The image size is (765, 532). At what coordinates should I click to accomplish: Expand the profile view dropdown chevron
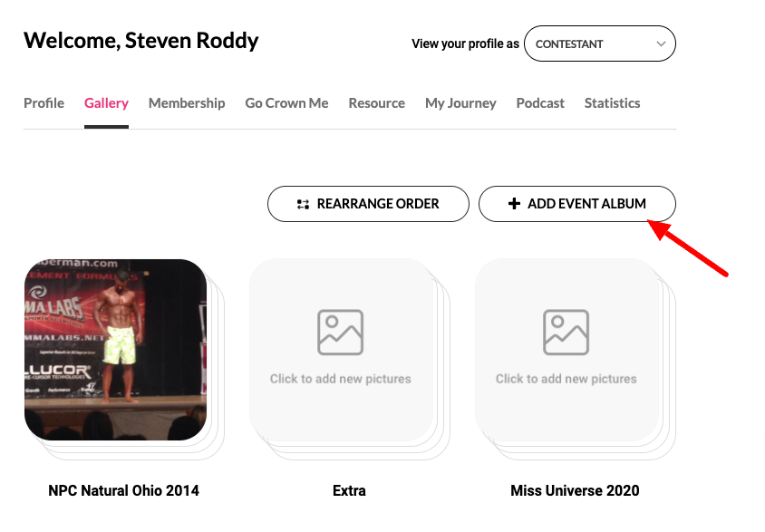tap(661, 44)
